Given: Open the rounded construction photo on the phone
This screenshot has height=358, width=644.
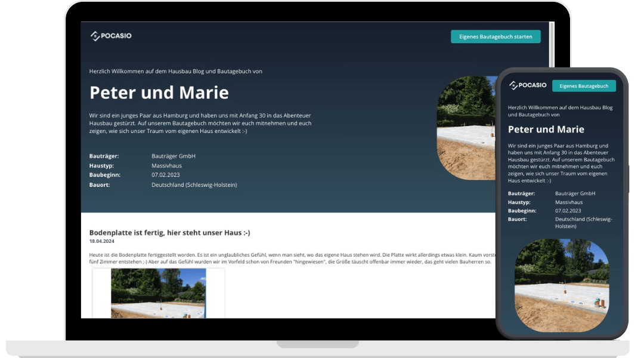Looking at the screenshot, I should pyautogui.click(x=562, y=285).
